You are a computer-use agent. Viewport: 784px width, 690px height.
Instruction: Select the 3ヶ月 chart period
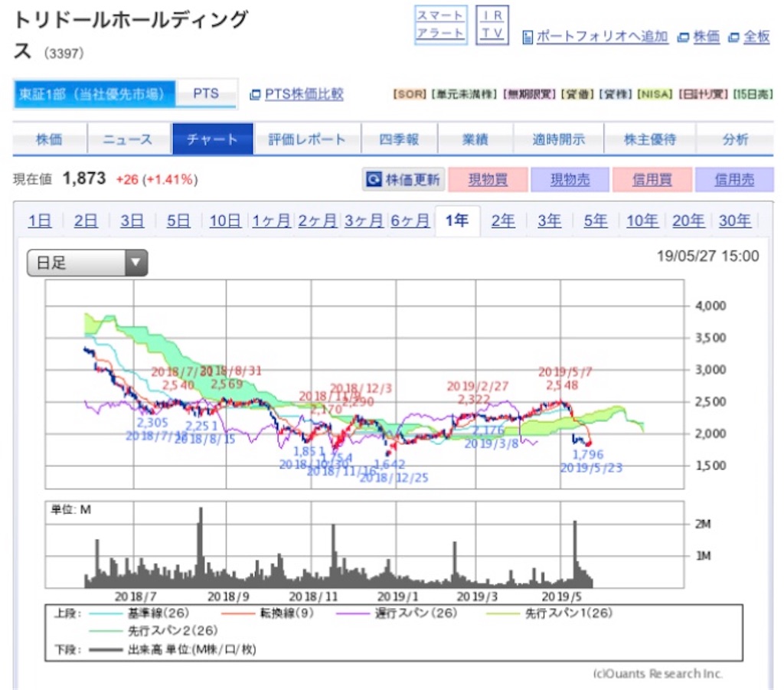(364, 221)
